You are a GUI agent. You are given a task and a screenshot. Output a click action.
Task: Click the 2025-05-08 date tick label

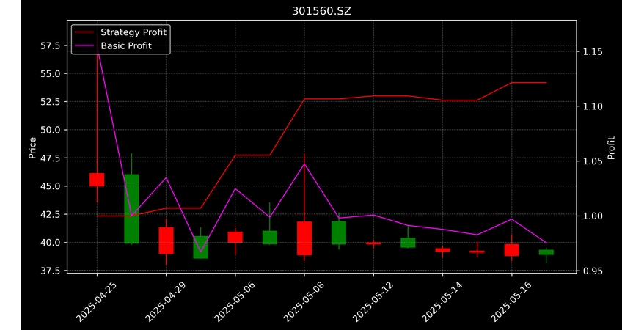click(302, 301)
